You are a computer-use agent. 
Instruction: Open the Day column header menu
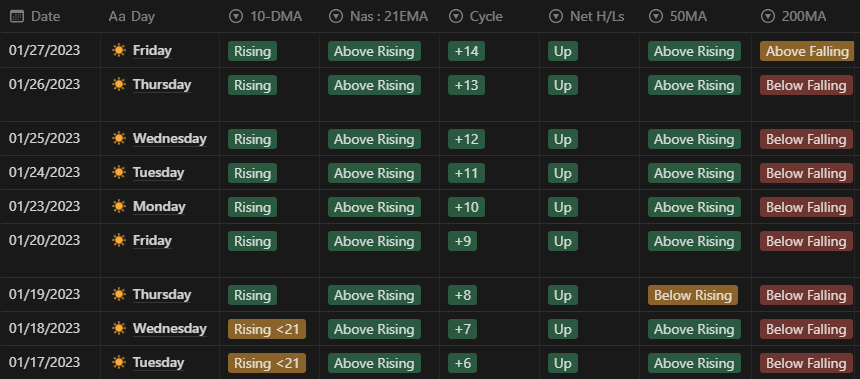click(x=160, y=16)
